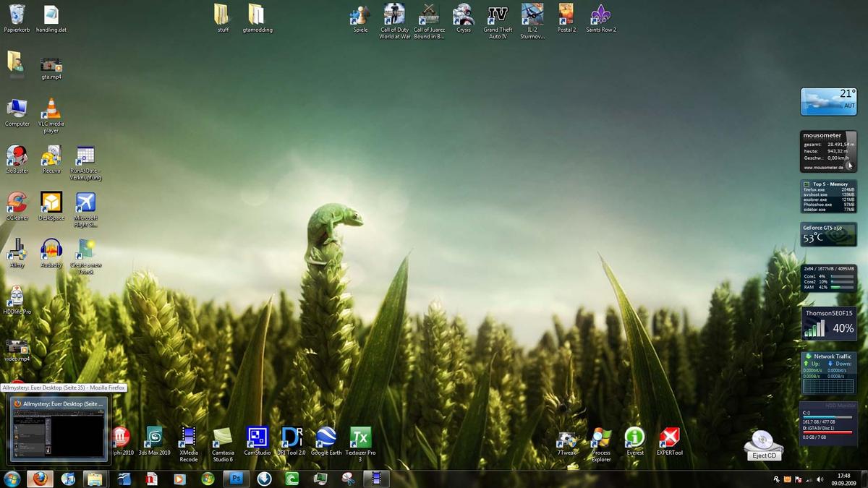
Task: Open the www.mousometer.de link in gadget
Action: (x=824, y=167)
